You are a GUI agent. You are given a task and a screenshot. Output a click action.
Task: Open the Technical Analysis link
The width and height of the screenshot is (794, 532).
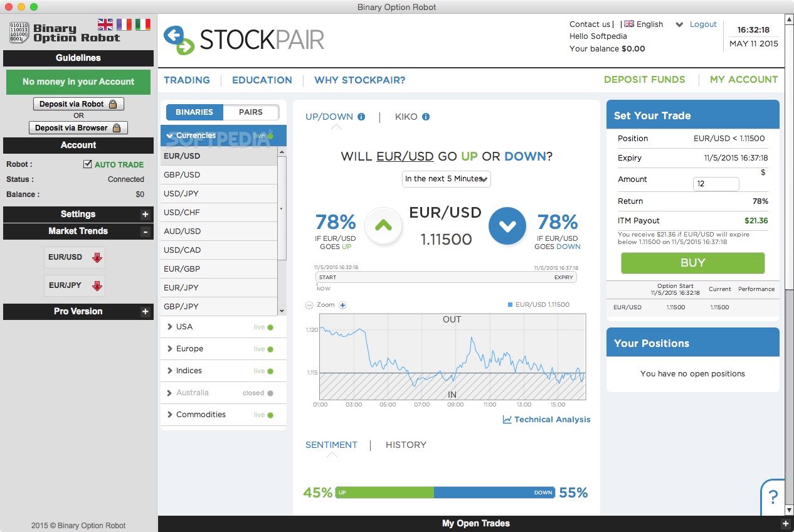tap(546, 420)
